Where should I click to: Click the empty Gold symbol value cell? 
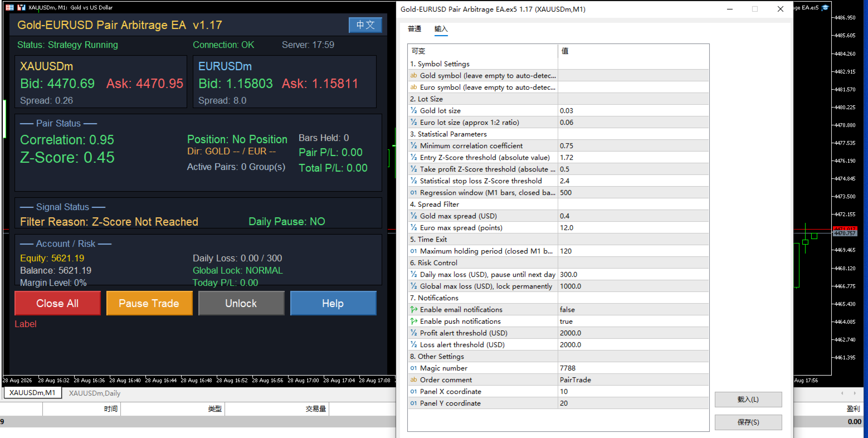(633, 75)
